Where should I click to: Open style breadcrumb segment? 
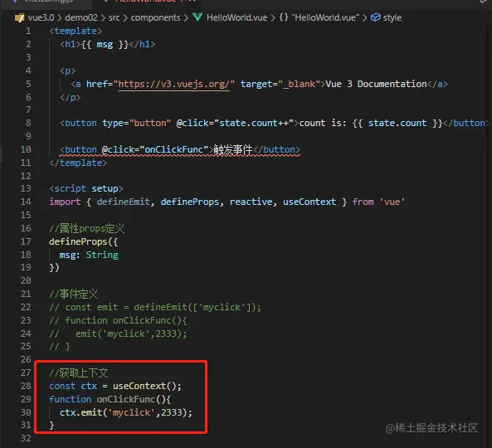point(392,17)
